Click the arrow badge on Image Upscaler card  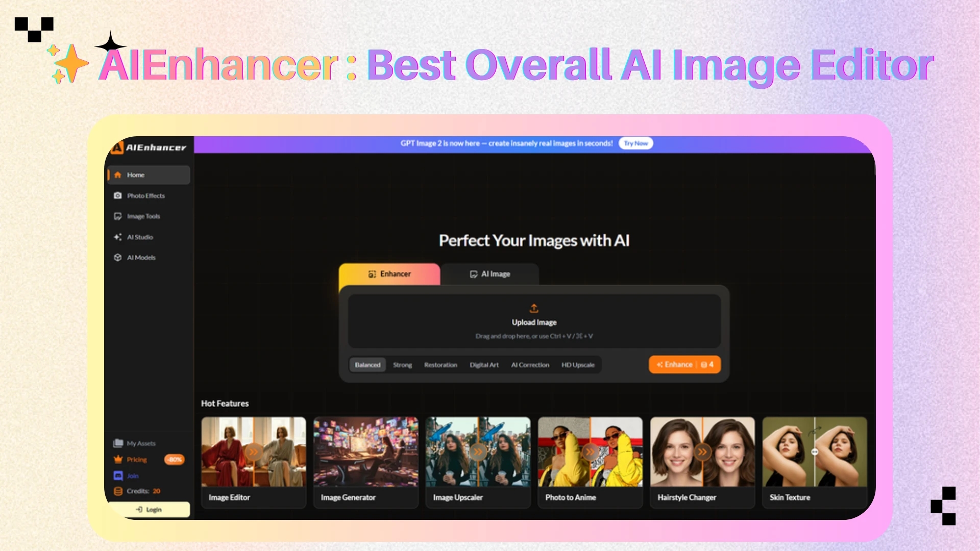coord(478,452)
